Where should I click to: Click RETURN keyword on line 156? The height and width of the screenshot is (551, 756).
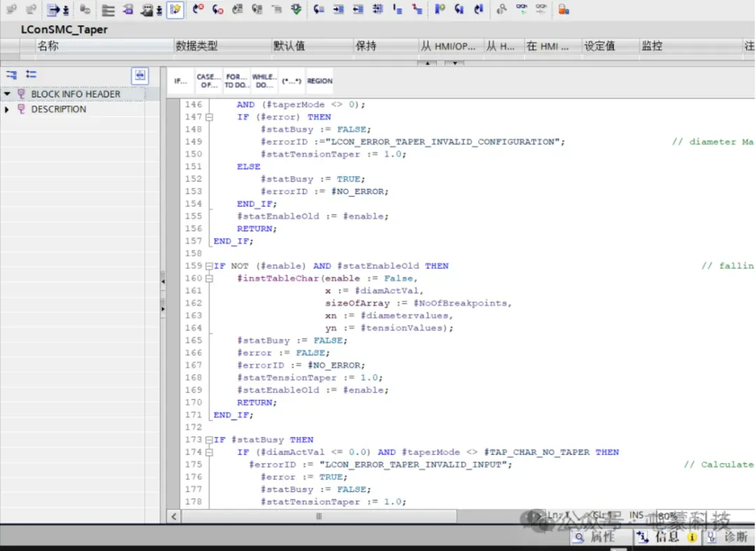tap(255, 229)
